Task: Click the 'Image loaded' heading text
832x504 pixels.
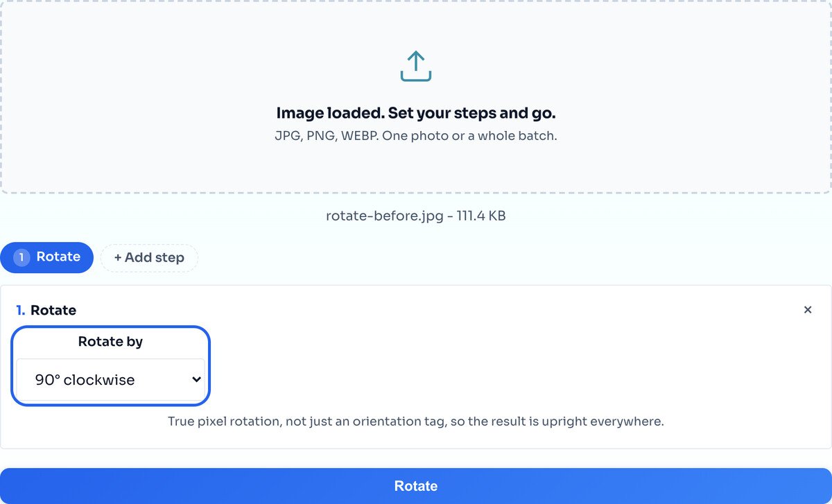Action: coord(416,113)
